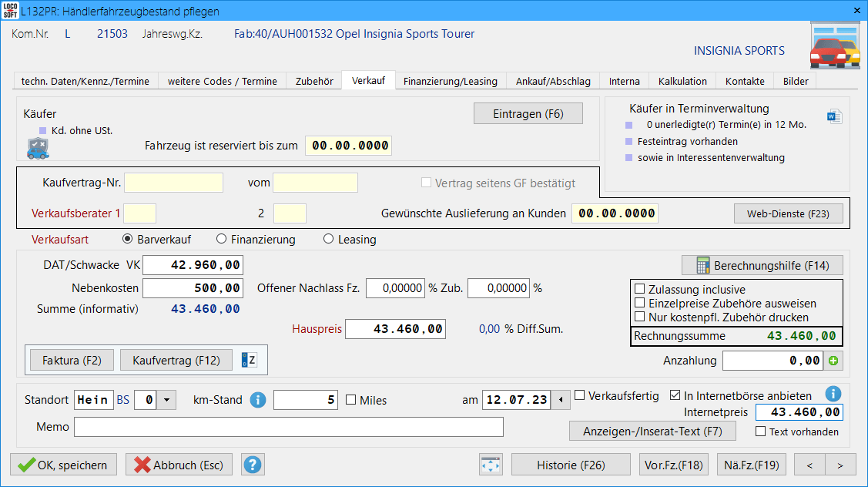Click the DZ icon beside Kaufvertrag button
The height and width of the screenshot is (487, 868).
click(249, 360)
